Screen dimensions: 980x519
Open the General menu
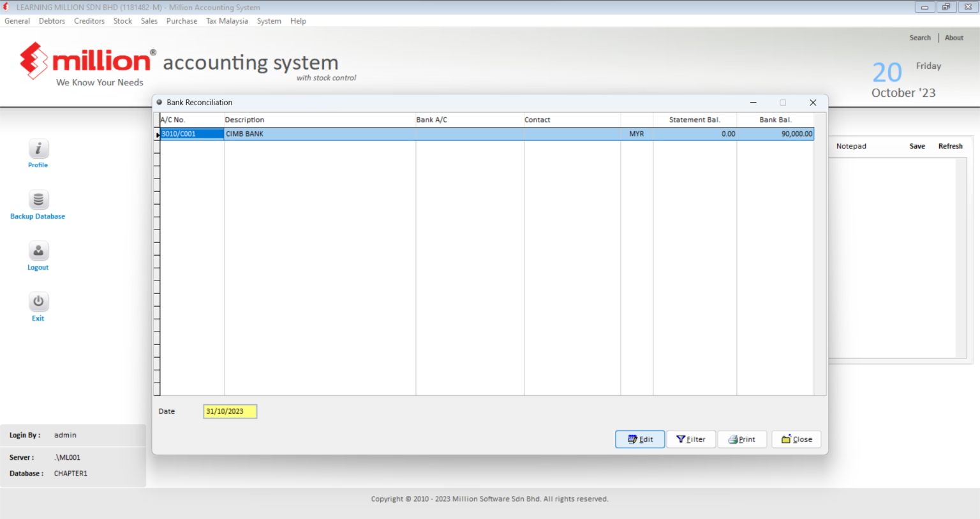point(17,21)
